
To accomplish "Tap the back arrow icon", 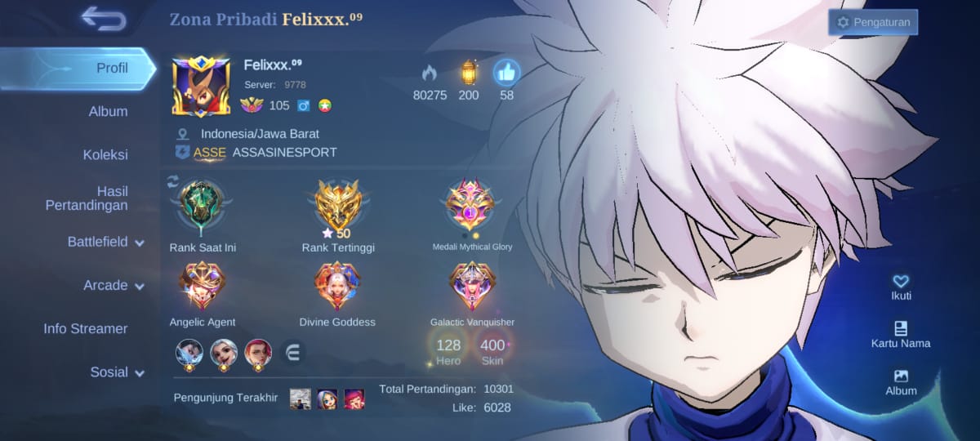I will click(x=104, y=19).
